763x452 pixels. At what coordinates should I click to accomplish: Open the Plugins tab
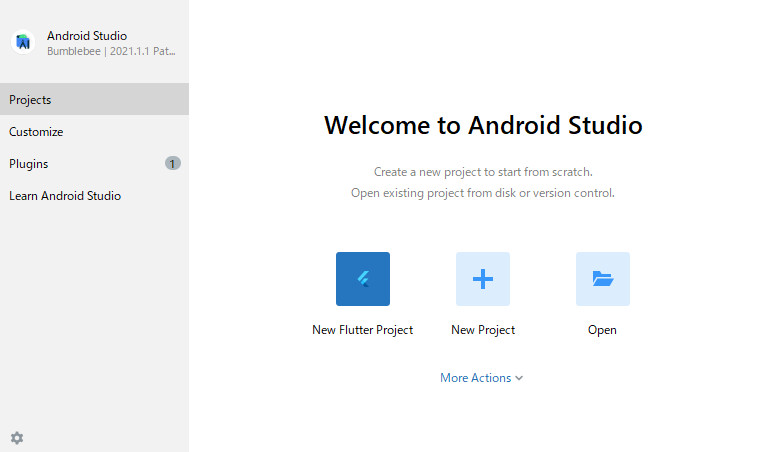(x=94, y=163)
